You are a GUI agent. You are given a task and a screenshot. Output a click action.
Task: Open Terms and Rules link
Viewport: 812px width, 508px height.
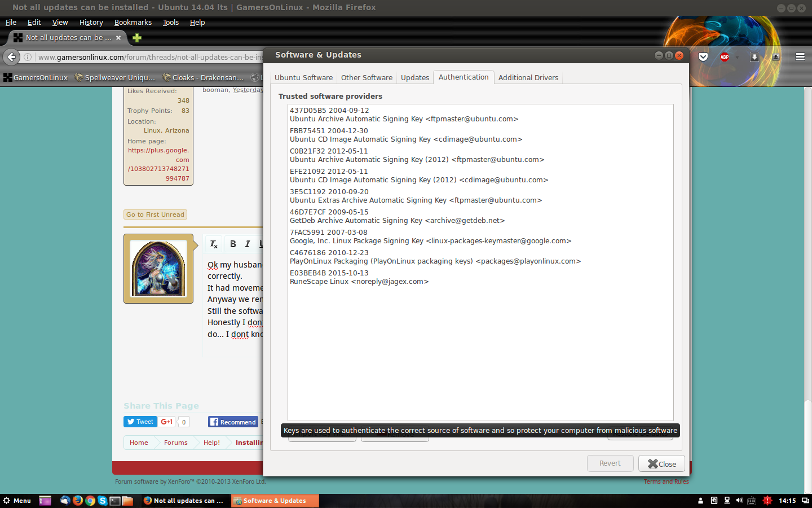[x=666, y=481]
